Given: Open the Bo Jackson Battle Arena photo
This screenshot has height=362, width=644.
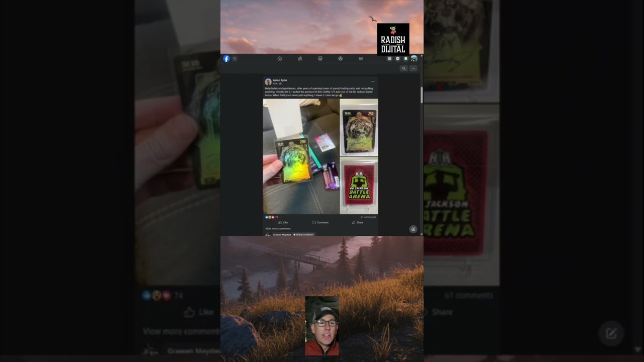Looking at the screenshot, I should coord(359,186).
